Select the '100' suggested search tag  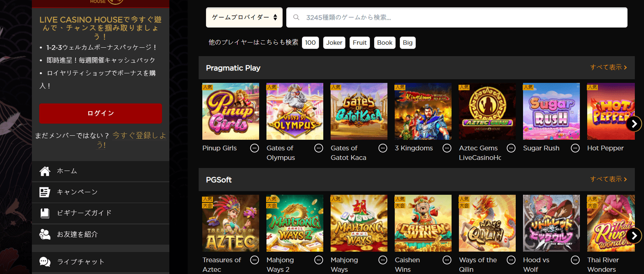[x=310, y=43]
